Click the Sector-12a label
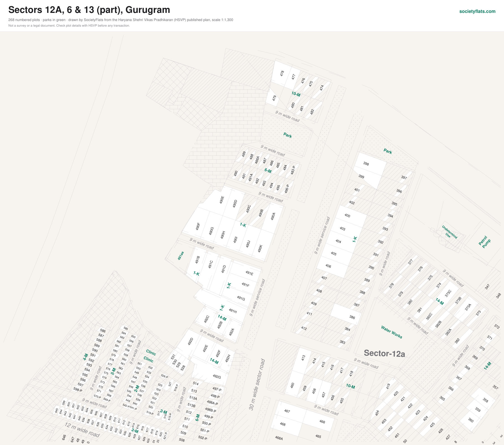This screenshot has height=445, width=504. point(384,353)
